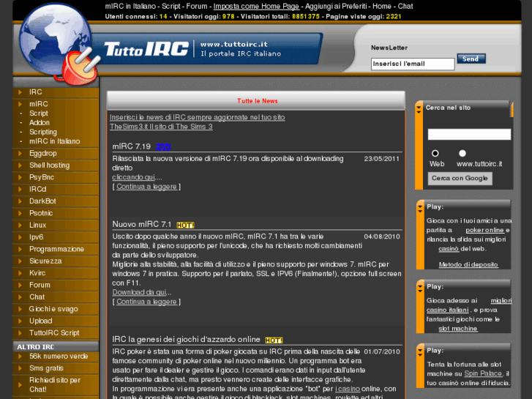Click the Send newsletter button

[x=471, y=59]
